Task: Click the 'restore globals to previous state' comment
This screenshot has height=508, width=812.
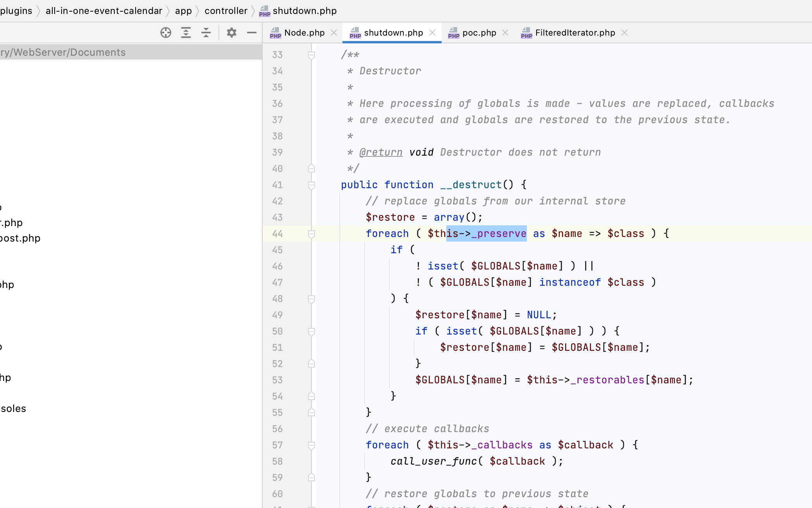Action: 477,494
